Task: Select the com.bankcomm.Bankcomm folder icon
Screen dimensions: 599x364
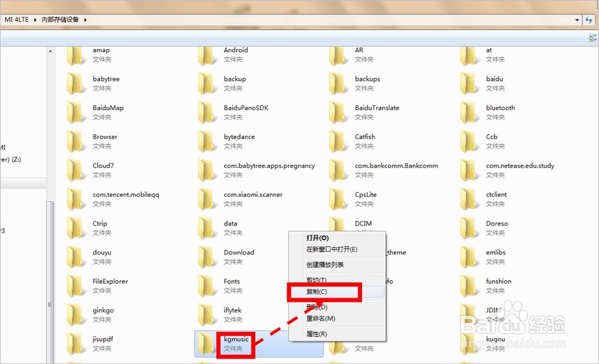Action: [338, 171]
